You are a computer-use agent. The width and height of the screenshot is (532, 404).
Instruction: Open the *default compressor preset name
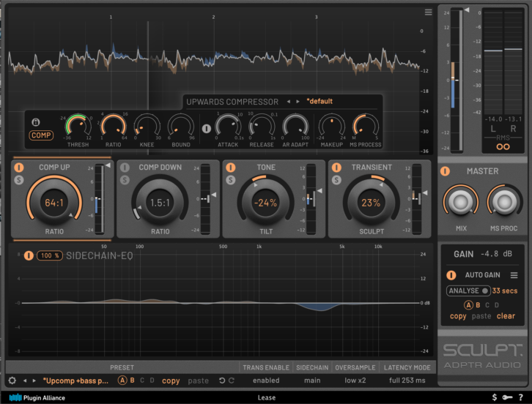click(319, 101)
